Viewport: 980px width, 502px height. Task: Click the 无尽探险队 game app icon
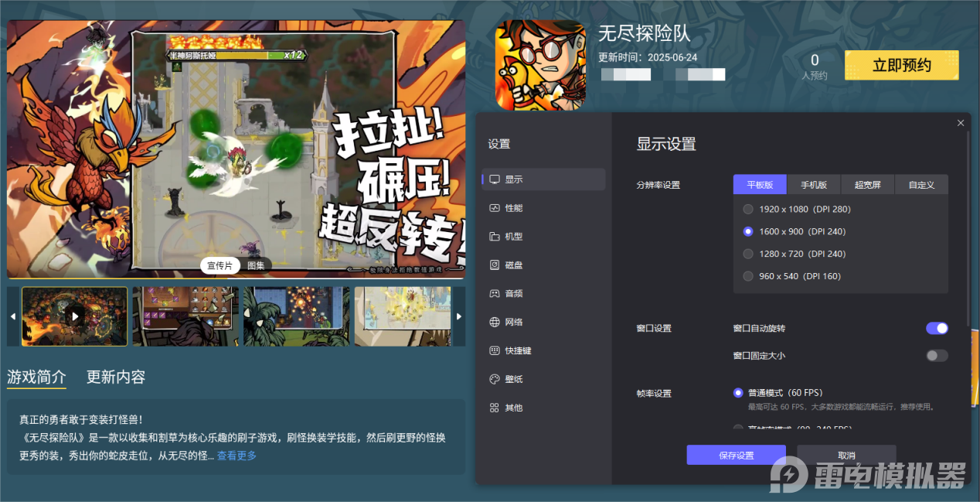click(x=540, y=65)
